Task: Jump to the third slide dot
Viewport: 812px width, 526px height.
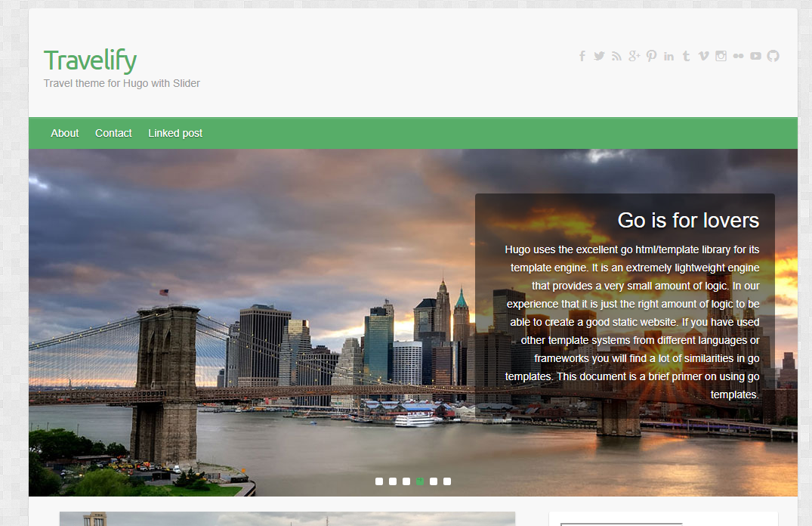Action: pos(406,481)
